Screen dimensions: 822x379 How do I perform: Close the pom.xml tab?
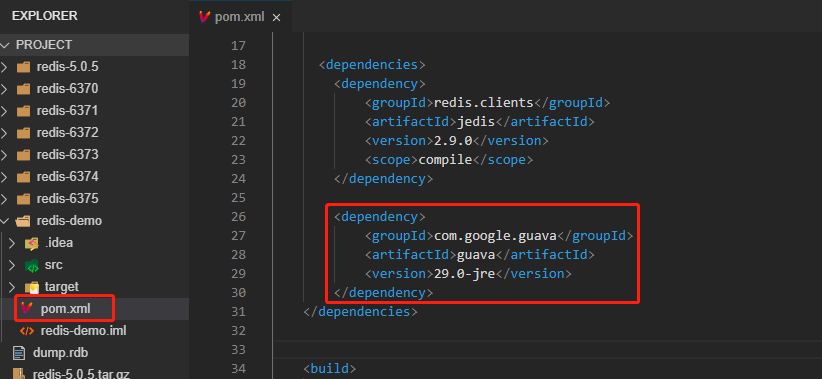276,18
